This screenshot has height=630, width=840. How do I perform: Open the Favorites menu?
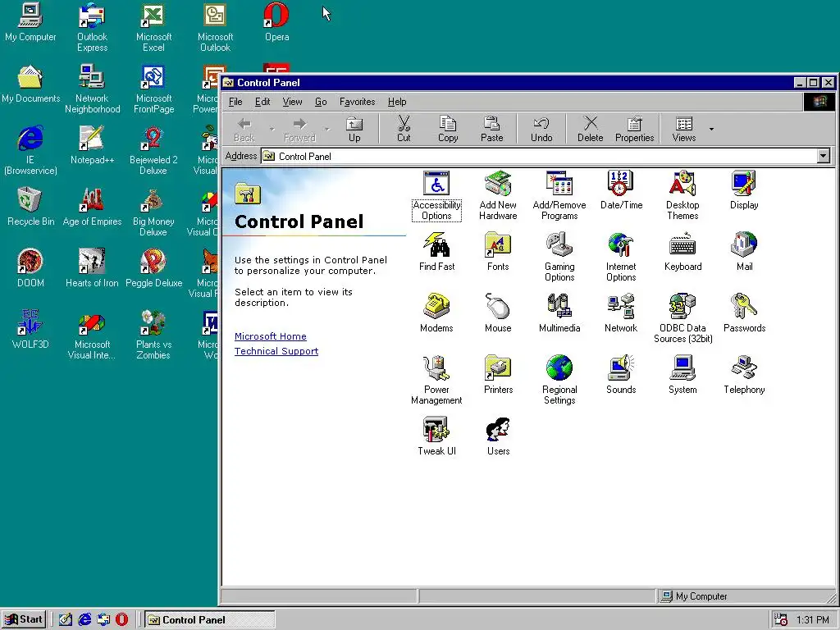click(358, 102)
